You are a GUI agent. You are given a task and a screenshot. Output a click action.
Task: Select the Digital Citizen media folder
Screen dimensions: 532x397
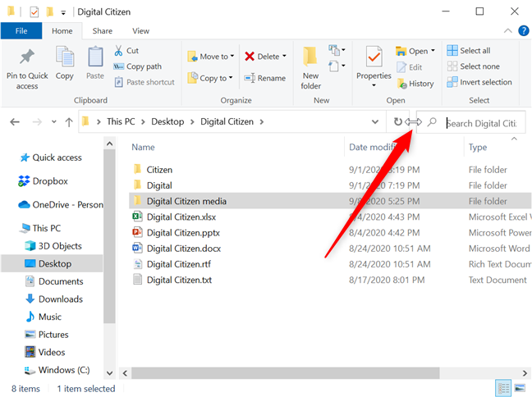330,201
